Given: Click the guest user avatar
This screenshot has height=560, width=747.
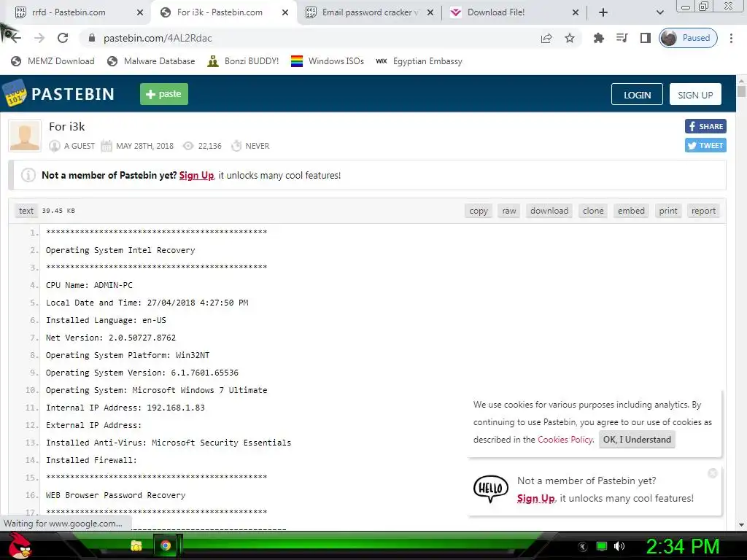Looking at the screenshot, I should 25,136.
